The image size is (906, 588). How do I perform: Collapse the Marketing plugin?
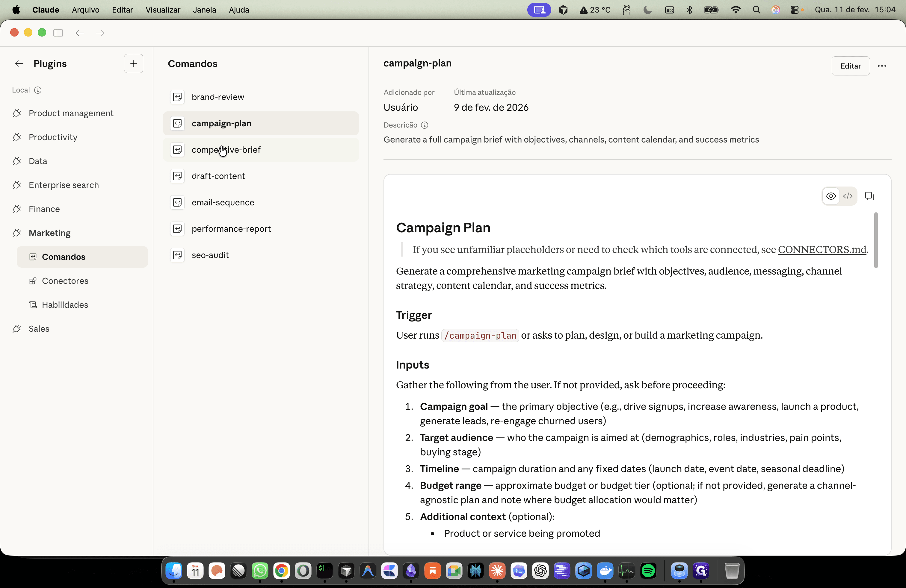click(x=76, y=233)
